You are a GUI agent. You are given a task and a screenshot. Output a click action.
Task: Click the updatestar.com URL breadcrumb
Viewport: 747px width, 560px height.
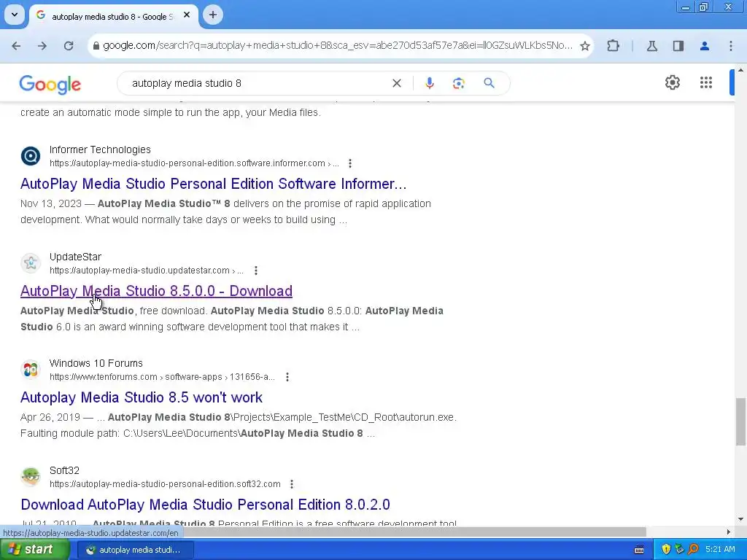(146, 271)
